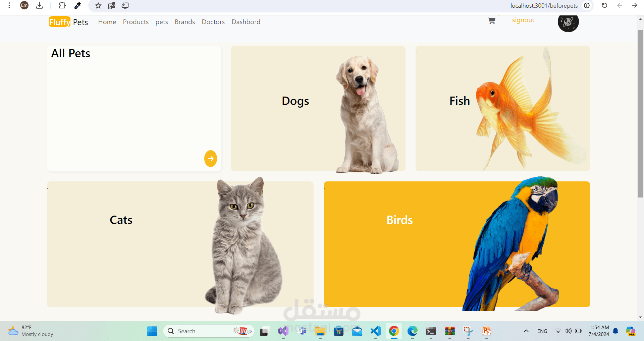Open Snipping Tool from taskbar
This screenshot has width=644, height=341.
(468, 331)
